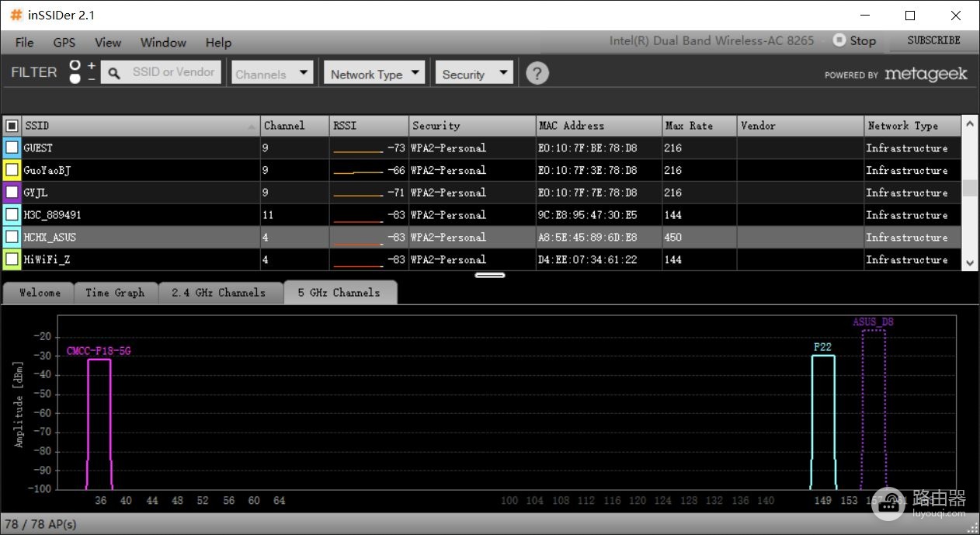Click MAC address 9C:E8:95:47:30:E5
Screen dimensions: 980x535
tap(587, 215)
